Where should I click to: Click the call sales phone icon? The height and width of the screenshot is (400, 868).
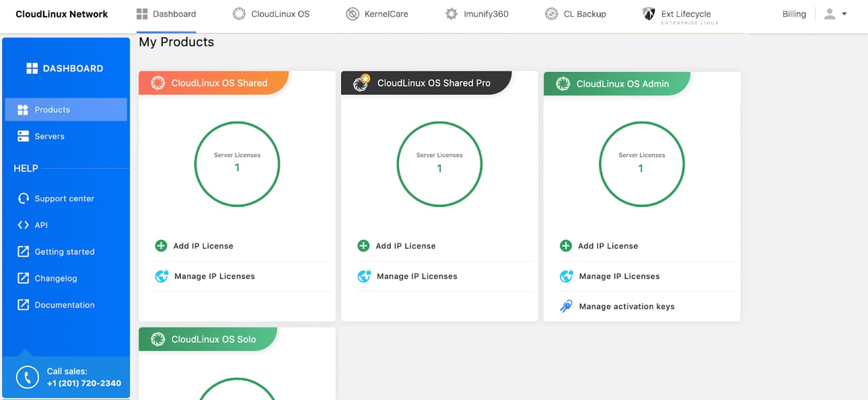point(27,376)
